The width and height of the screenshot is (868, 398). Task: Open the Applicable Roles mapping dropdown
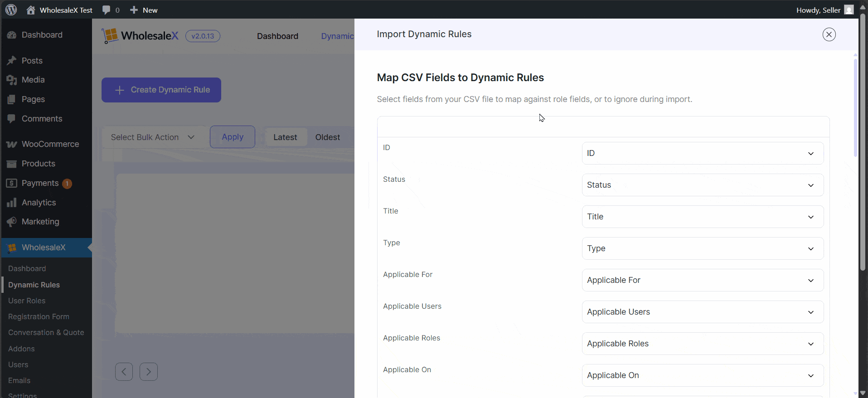click(703, 344)
